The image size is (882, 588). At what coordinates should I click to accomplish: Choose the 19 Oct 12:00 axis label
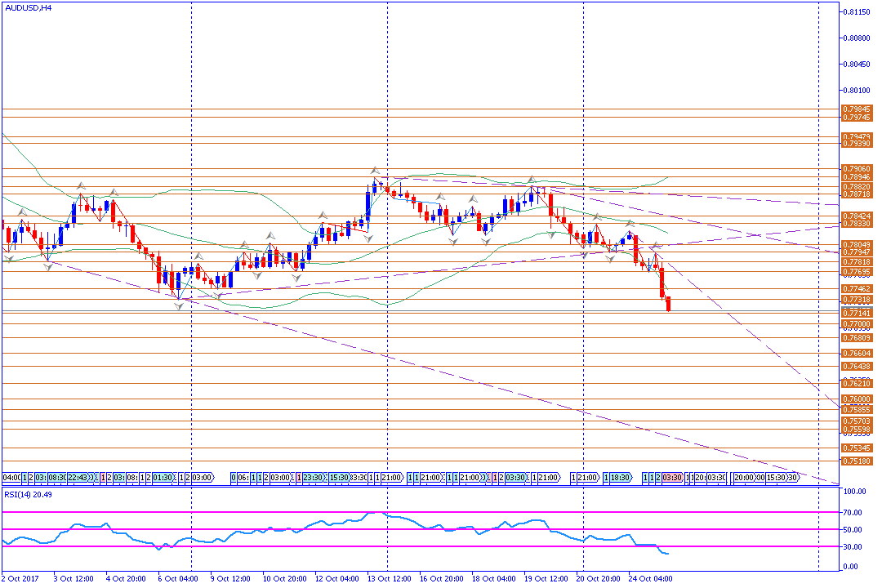point(546,579)
